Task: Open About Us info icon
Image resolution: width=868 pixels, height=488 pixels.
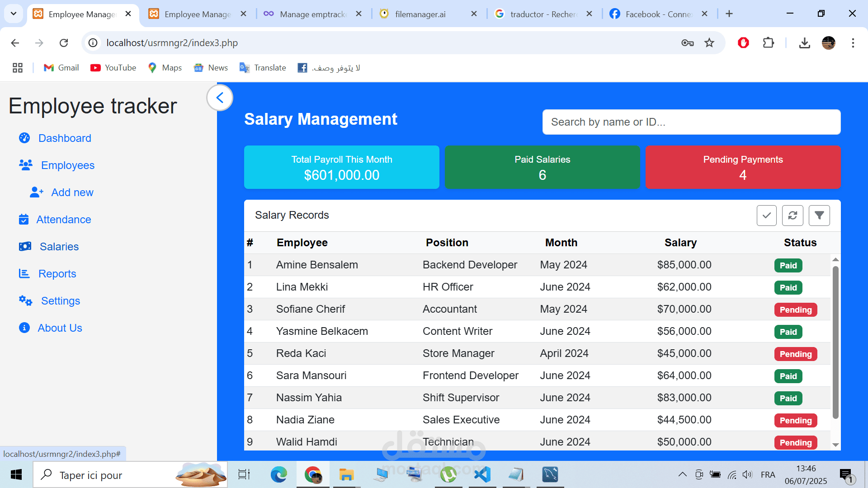Action: [24, 328]
